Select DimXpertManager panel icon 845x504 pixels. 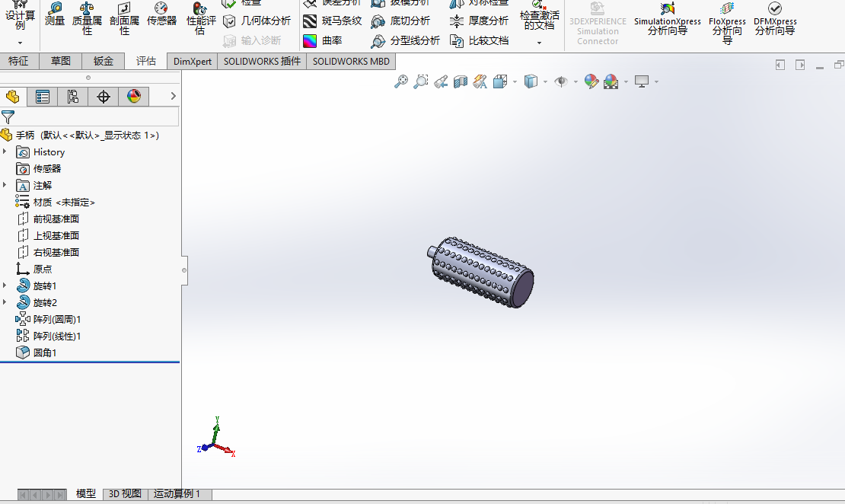coord(104,97)
